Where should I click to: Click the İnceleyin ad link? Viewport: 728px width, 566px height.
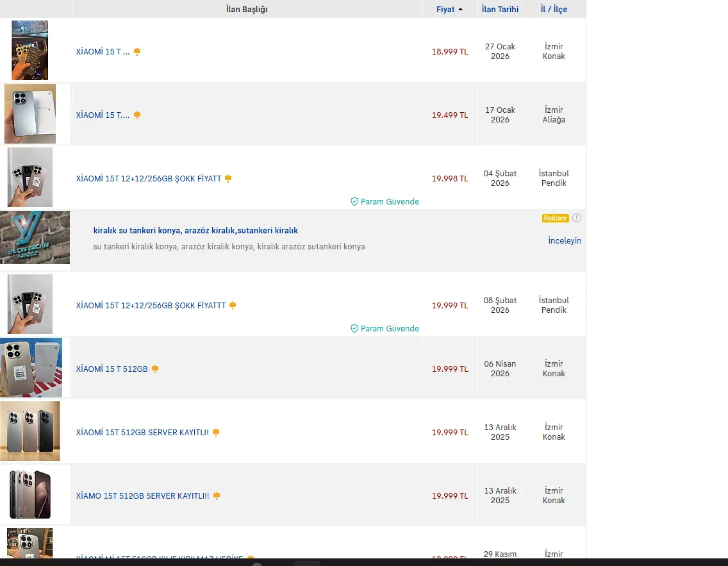pyautogui.click(x=565, y=240)
